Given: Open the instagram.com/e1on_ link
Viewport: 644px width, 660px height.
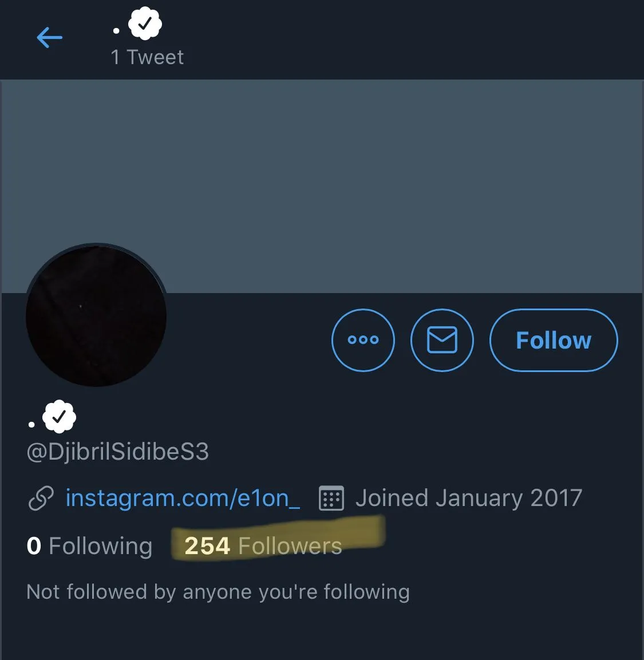Looking at the screenshot, I should 182,497.
